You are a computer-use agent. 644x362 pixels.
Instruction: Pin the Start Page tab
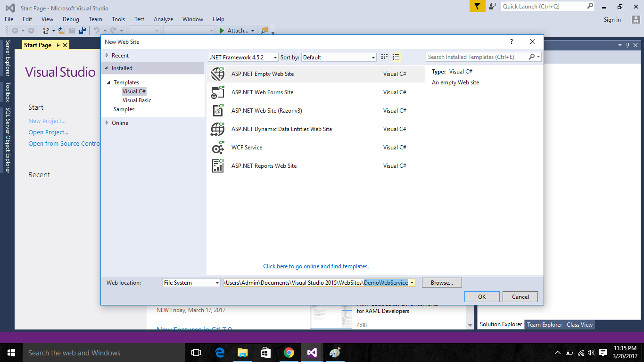tap(58, 45)
